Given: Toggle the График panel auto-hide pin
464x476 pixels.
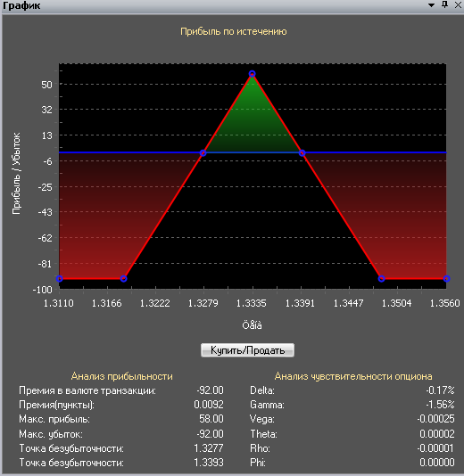Looking at the screenshot, I should (x=444, y=4).
